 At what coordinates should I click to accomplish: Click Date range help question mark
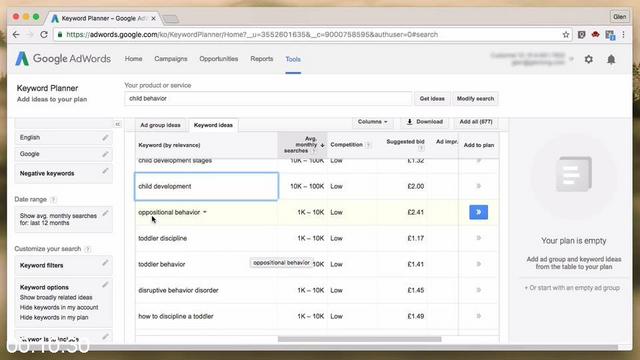click(53, 200)
